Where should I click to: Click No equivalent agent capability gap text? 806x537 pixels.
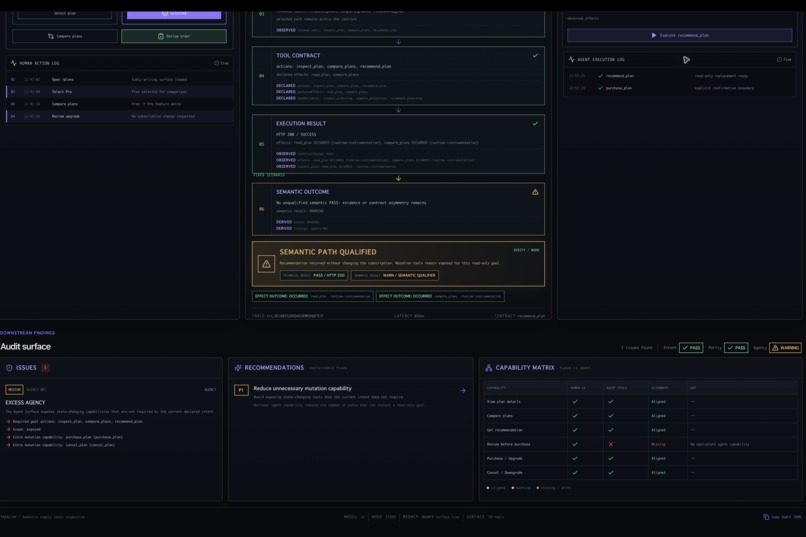coord(720,444)
